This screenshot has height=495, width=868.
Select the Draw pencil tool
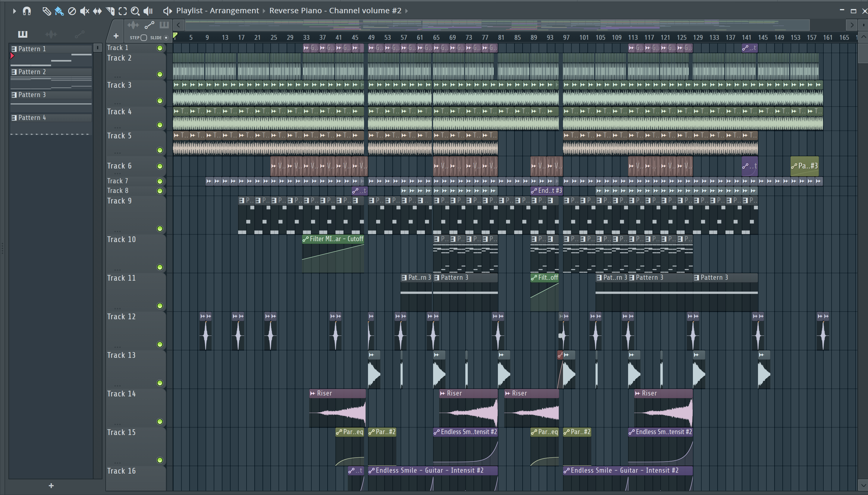click(x=46, y=11)
